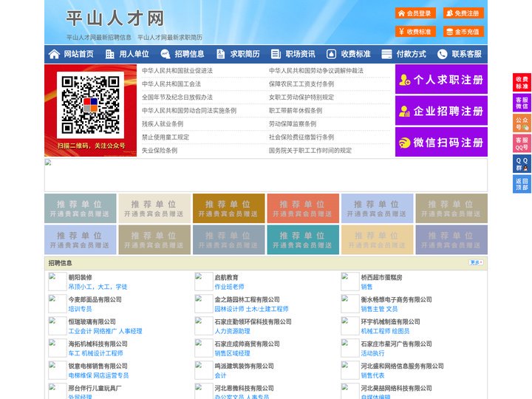
Task: Open 作业班老师 job link
Action: [229, 287]
